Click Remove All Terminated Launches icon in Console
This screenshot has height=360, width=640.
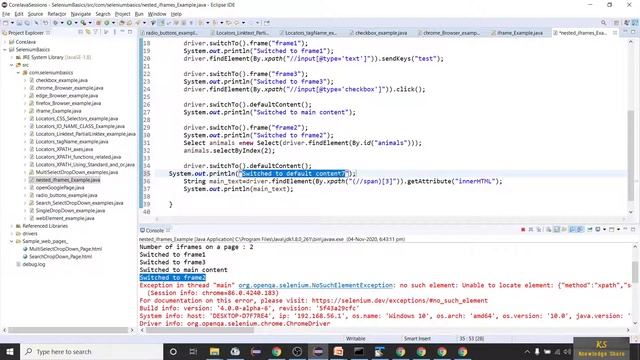[x=539, y=230]
